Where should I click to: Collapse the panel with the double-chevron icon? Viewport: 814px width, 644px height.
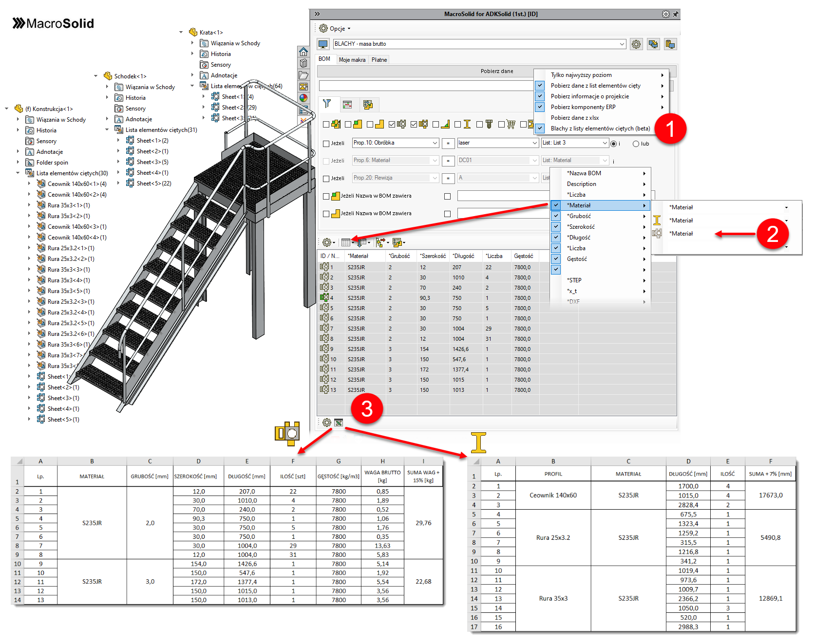[317, 14]
